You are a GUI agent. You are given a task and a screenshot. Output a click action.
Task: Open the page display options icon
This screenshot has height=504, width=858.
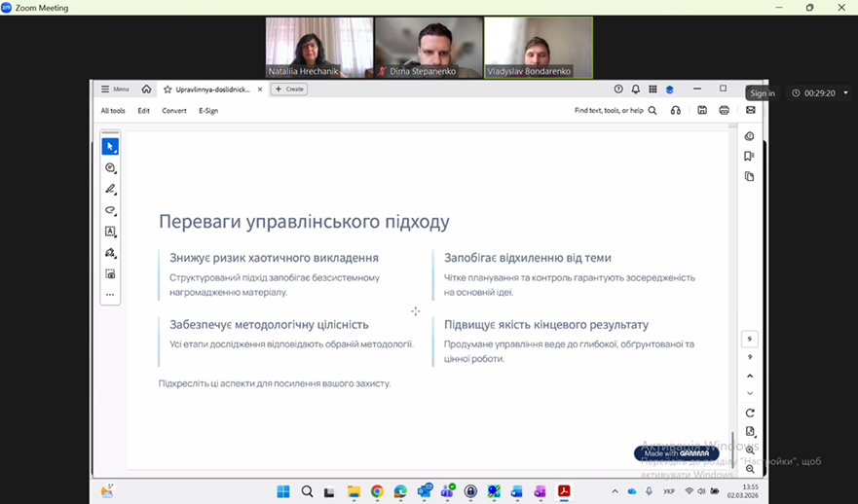point(750,431)
